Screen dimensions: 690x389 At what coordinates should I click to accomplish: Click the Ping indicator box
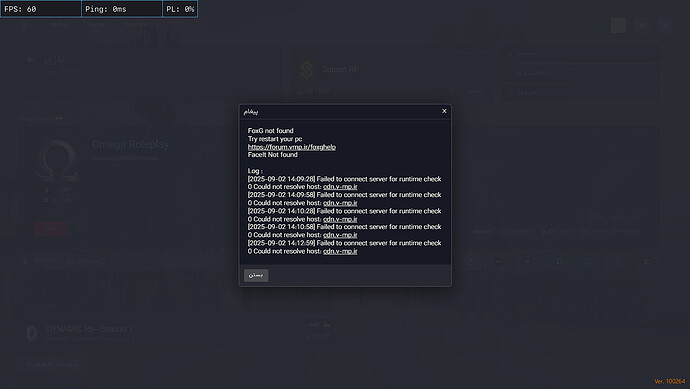pyautogui.click(x=122, y=9)
